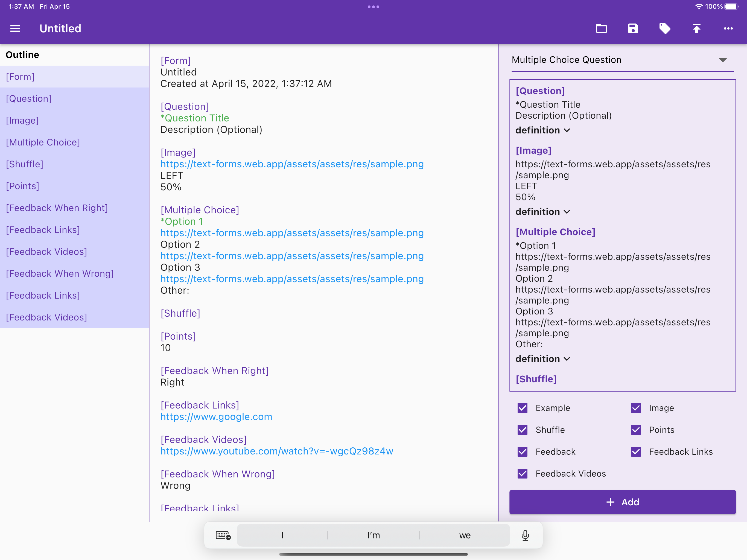Click the *Question Title line in editor
This screenshot has width=747, height=560.
click(194, 118)
